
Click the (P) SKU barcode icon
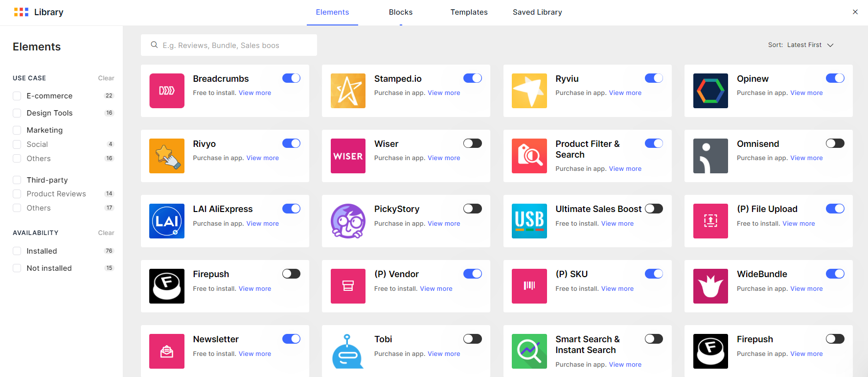(x=529, y=286)
